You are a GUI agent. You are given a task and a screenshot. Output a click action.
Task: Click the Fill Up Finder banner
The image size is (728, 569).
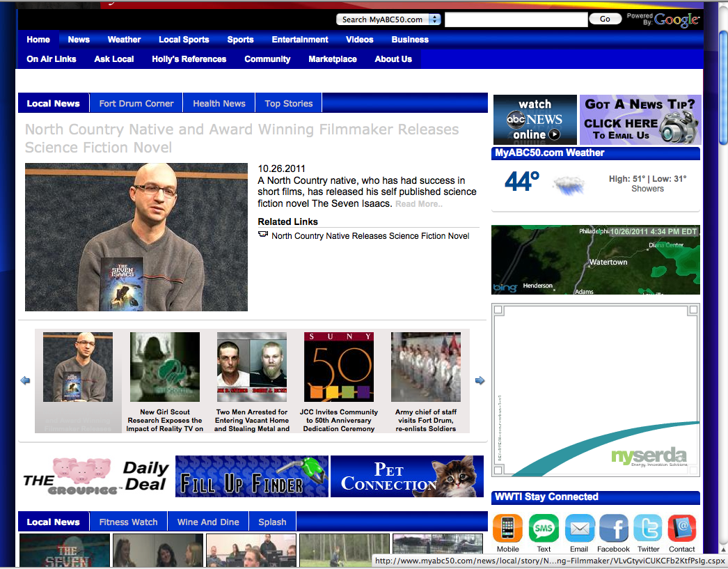(251, 476)
